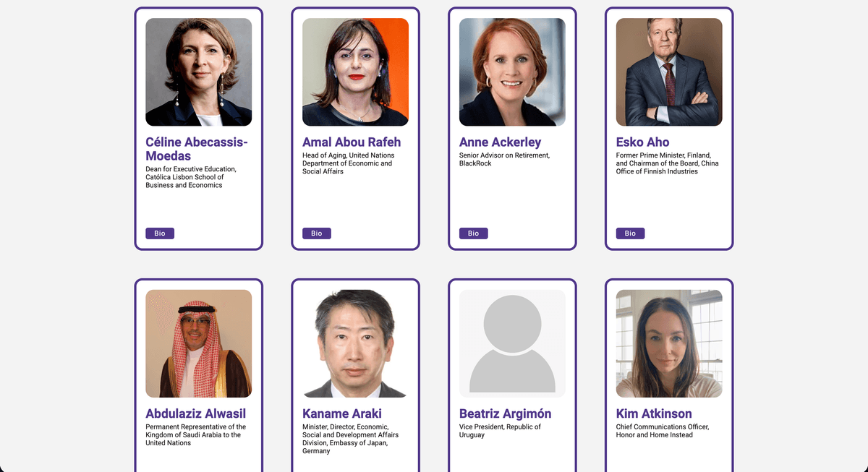Open the Bio for Esko Aho

[630, 233]
